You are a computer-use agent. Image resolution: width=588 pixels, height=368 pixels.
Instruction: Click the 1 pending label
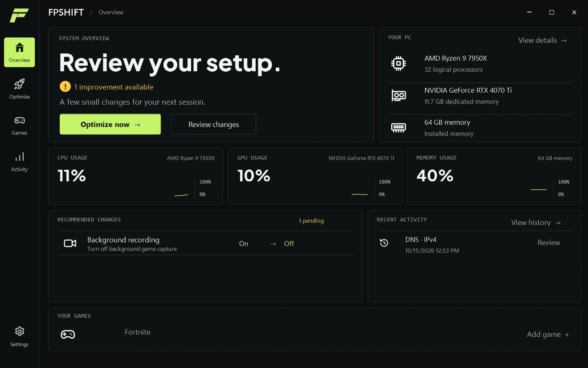pyautogui.click(x=311, y=221)
